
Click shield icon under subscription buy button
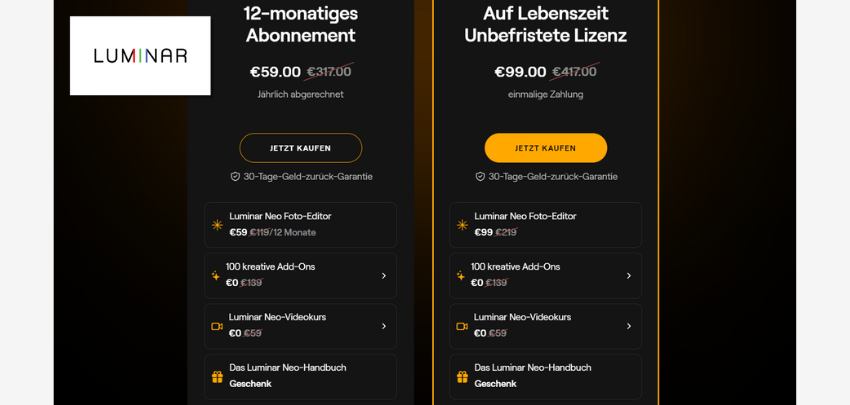click(x=235, y=176)
